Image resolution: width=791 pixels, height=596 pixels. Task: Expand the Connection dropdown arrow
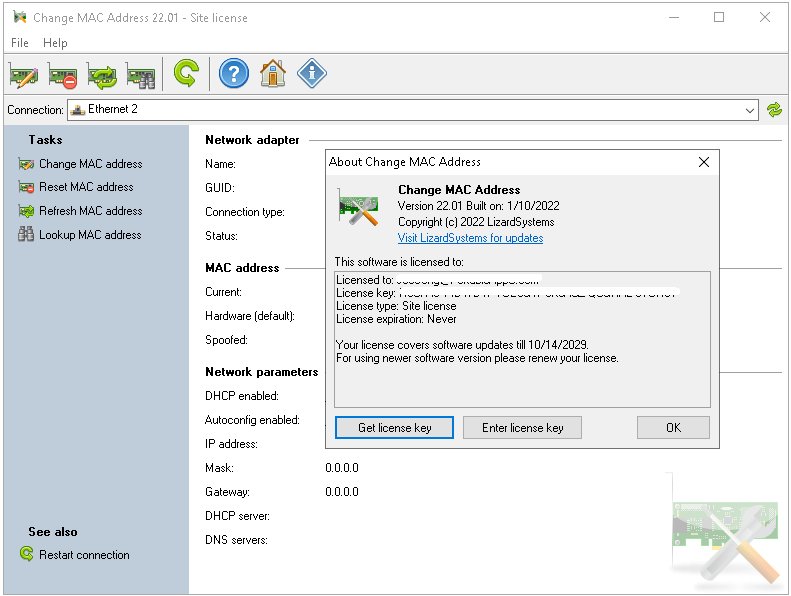(x=750, y=110)
